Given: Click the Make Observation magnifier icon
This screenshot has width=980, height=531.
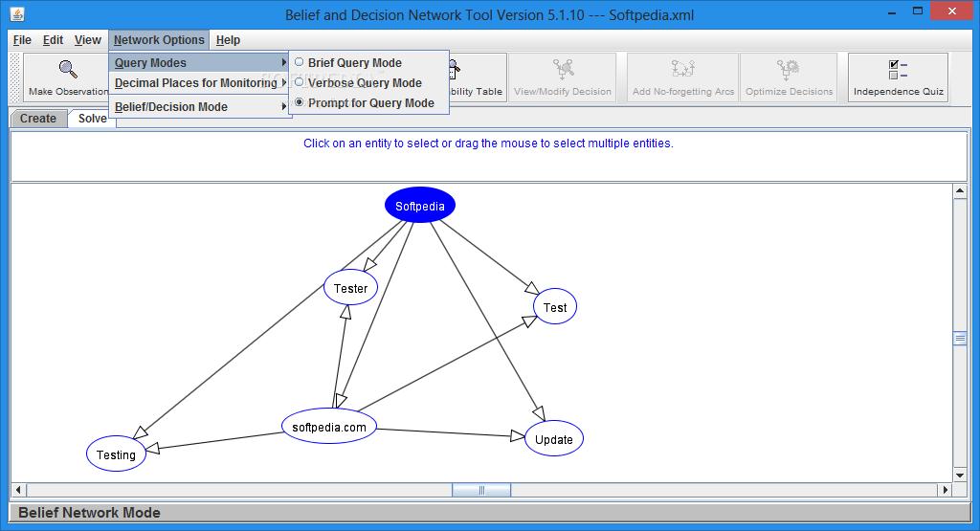Looking at the screenshot, I should click(68, 69).
